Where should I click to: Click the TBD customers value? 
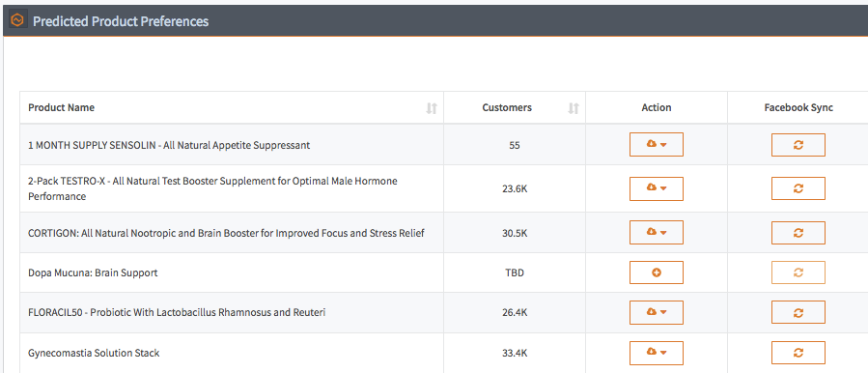(515, 273)
